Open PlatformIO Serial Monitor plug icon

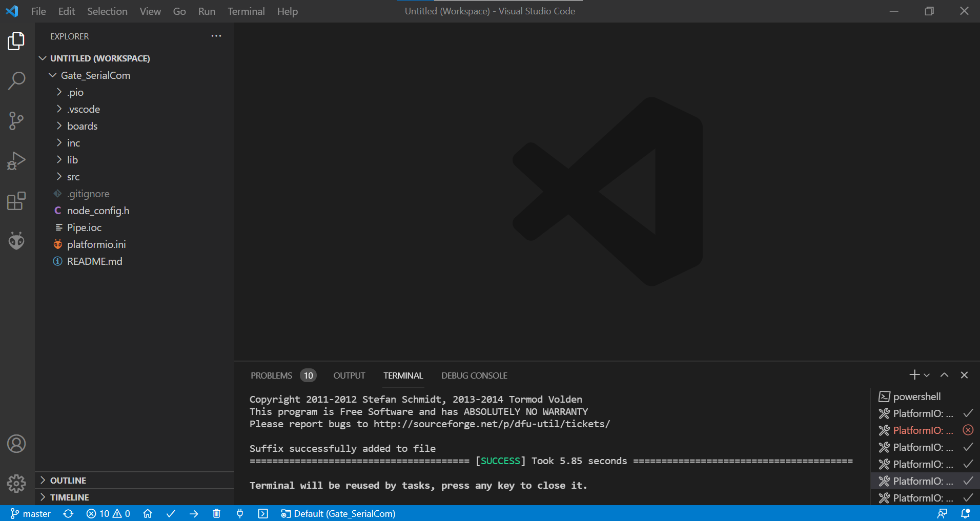tap(240, 513)
